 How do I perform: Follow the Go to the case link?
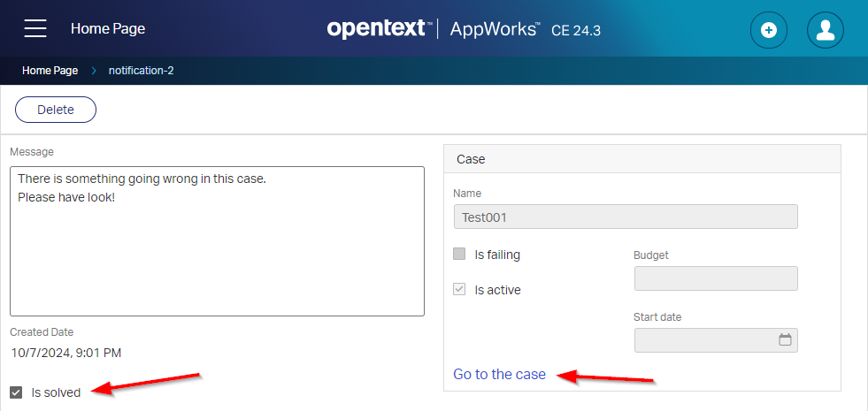[499, 374]
